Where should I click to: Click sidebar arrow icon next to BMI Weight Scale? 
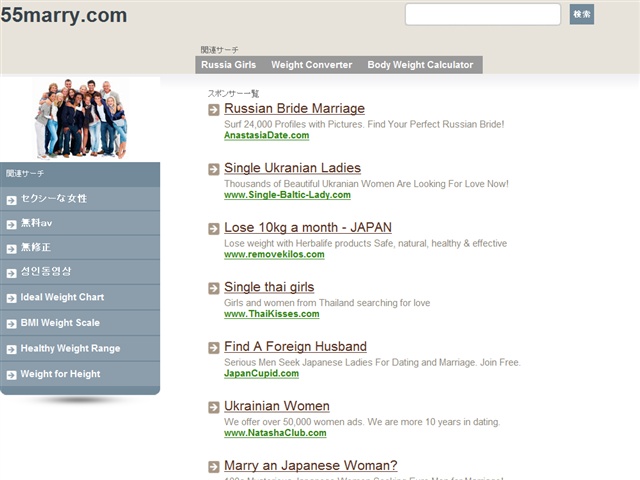click(x=11, y=324)
